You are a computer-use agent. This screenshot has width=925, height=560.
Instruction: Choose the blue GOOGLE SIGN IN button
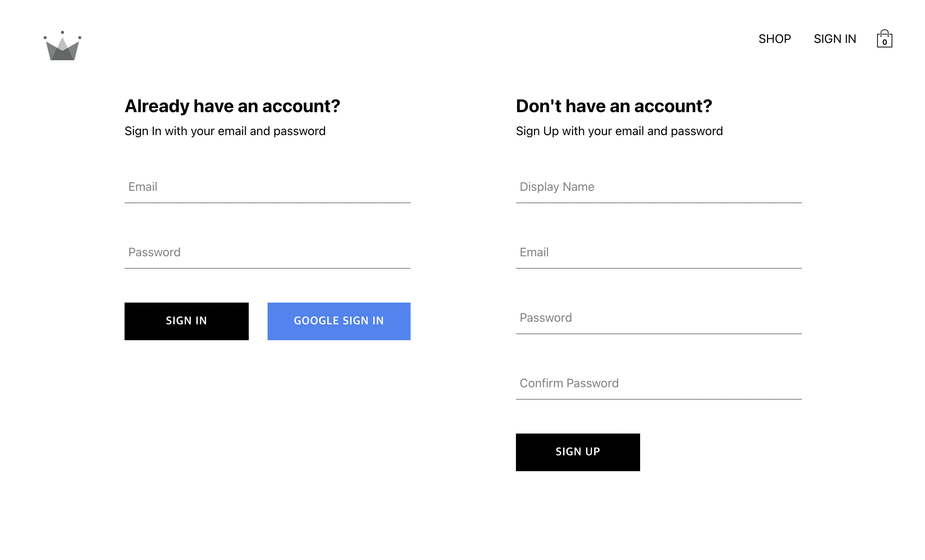pyautogui.click(x=339, y=321)
